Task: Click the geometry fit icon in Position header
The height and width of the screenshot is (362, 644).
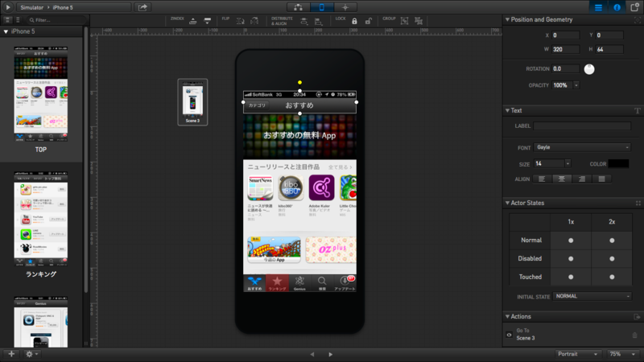Action: (x=638, y=19)
